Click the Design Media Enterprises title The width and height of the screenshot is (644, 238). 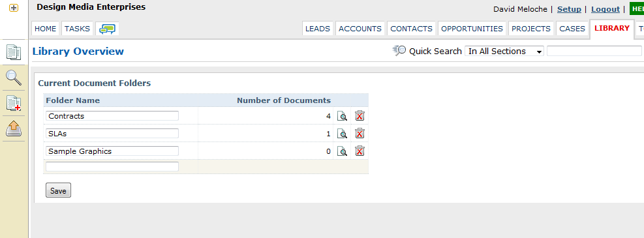coord(91,7)
